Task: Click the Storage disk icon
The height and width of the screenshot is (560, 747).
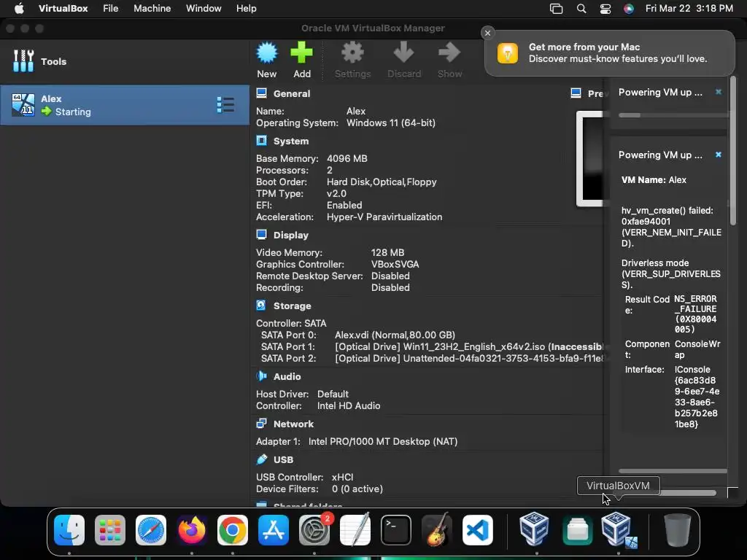Action: [262, 306]
